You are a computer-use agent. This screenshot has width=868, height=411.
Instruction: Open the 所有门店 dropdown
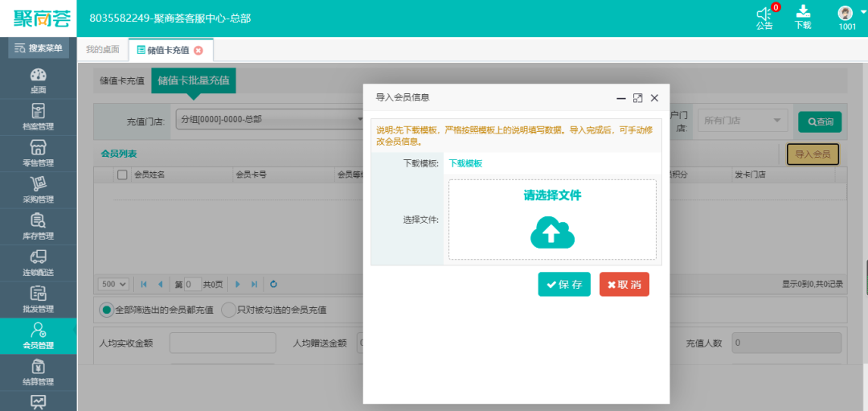pyautogui.click(x=742, y=121)
